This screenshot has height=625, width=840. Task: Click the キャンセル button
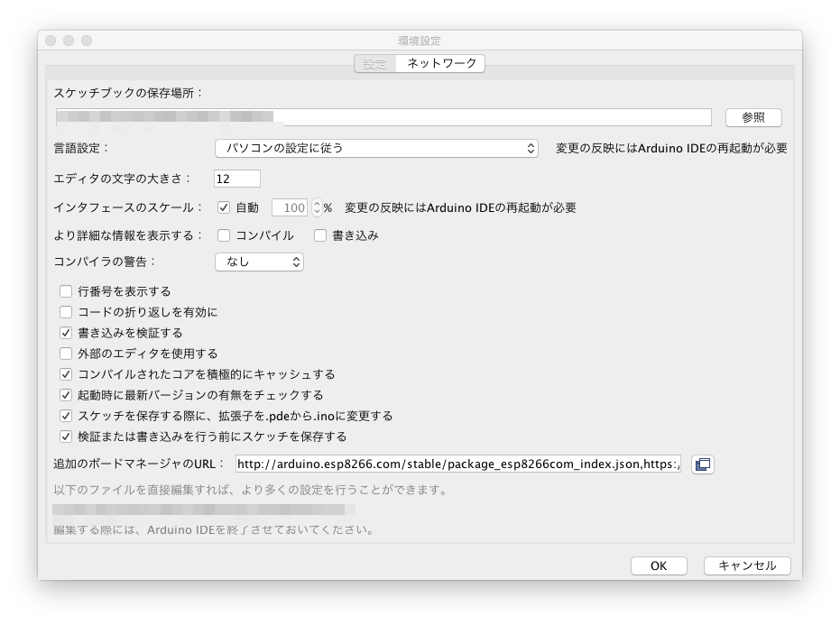click(x=746, y=565)
